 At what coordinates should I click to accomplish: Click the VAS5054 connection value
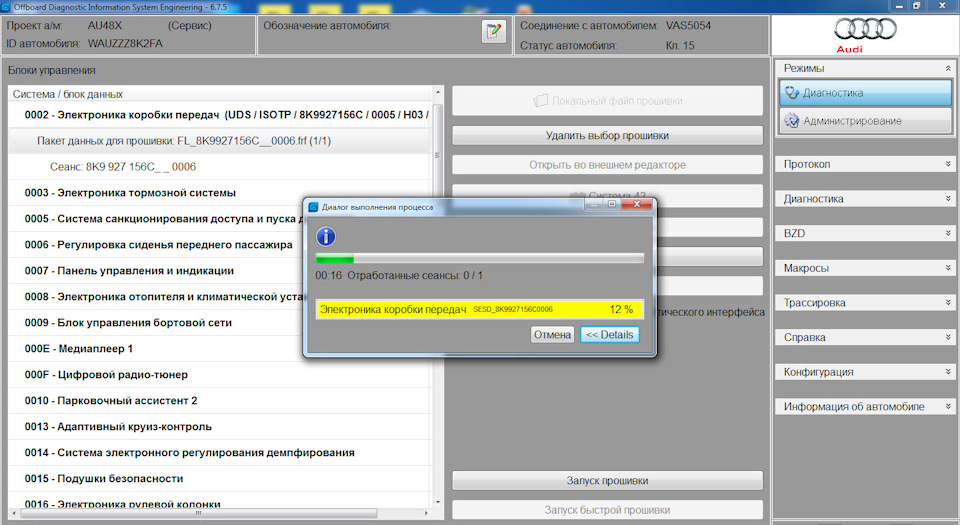click(688, 26)
